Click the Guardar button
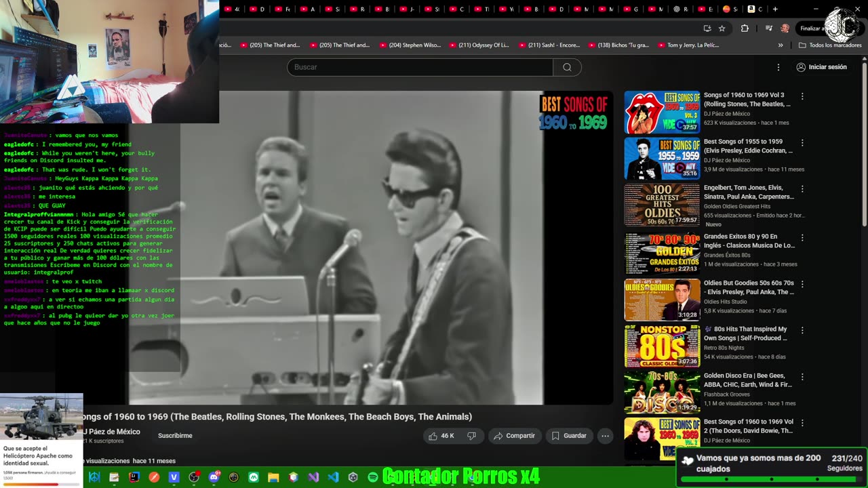Viewport: 868px width, 488px height. pos(569,436)
